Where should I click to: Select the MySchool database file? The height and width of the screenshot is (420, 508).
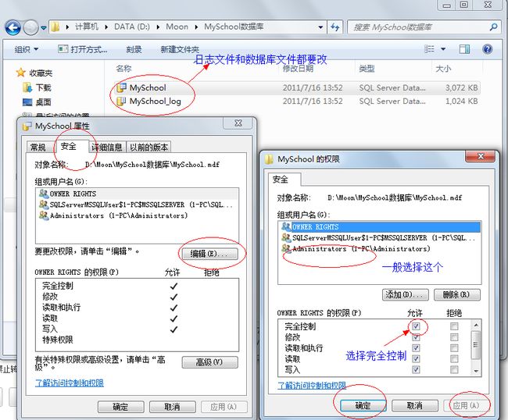coord(148,87)
